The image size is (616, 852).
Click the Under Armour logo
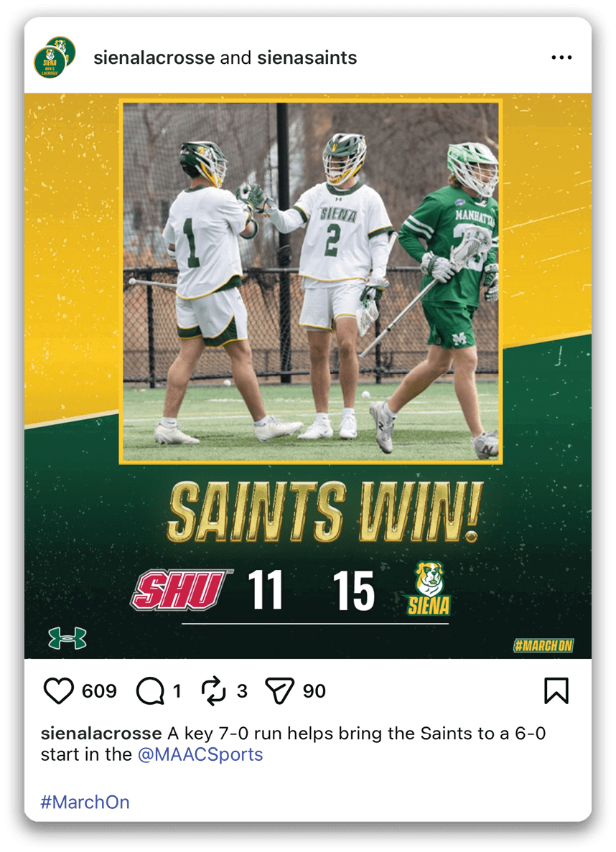(x=67, y=638)
